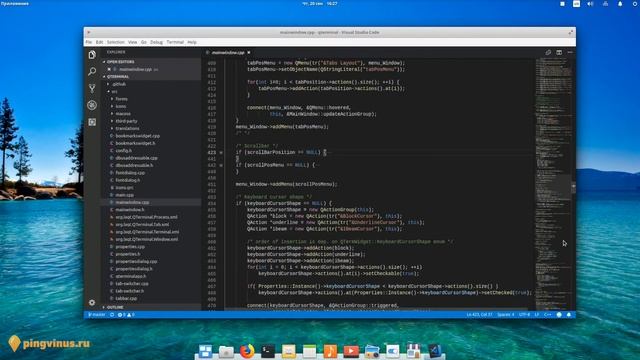Open sound volume indicator in top panel
The height and width of the screenshot is (360, 640).
point(590,4)
